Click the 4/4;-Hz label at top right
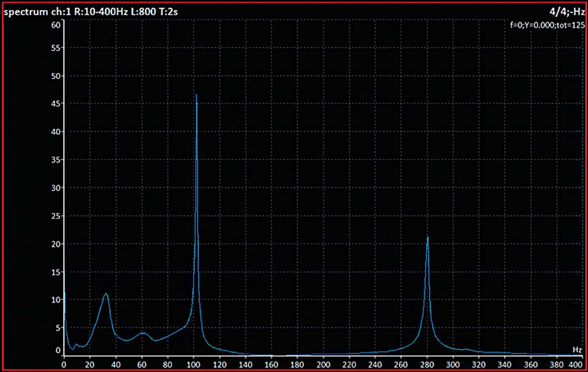Image resolution: width=588 pixels, height=372 pixels. click(x=567, y=12)
